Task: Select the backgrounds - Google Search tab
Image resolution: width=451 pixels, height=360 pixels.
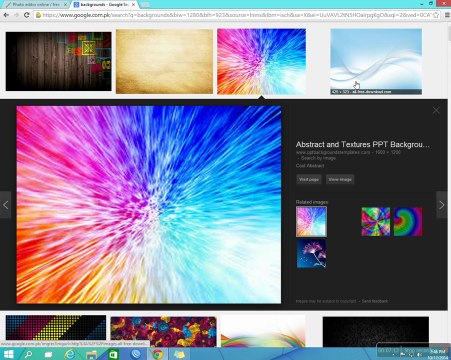Action: [103, 5]
